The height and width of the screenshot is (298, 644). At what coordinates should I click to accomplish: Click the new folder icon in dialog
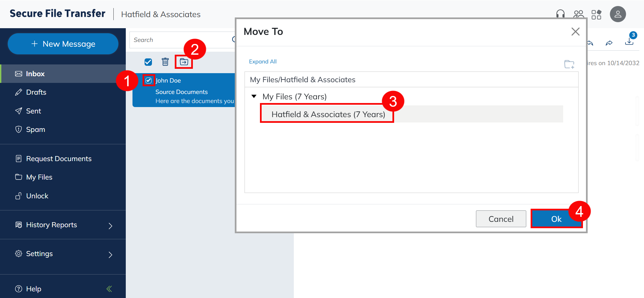pyautogui.click(x=569, y=64)
